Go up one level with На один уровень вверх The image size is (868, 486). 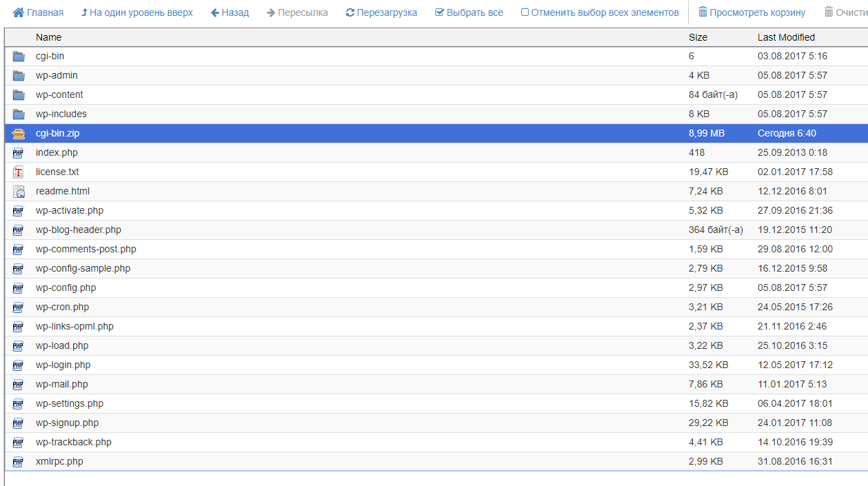(x=137, y=12)
